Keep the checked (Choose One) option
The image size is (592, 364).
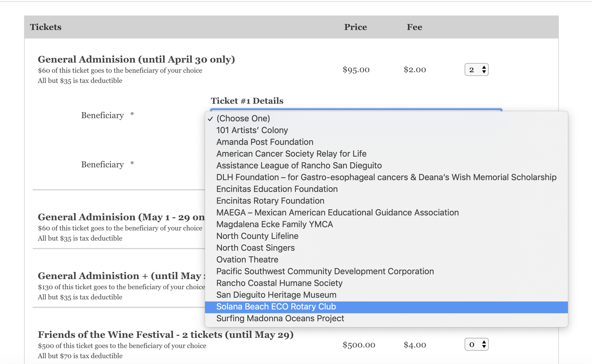[x=243, y=119]
